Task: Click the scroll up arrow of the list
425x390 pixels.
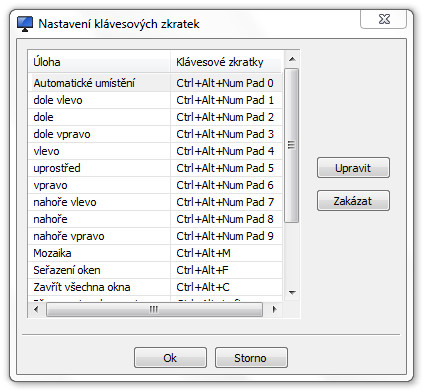Action: [292, 59]
